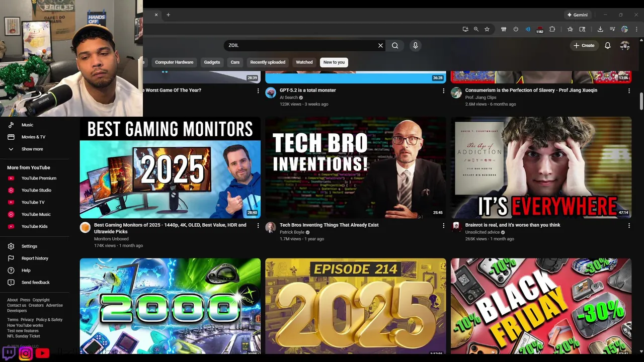Image resolution: width=644 pixels, height=362 pixels.
Task: Open the AI Search channel link
Action: coord(289,98)
